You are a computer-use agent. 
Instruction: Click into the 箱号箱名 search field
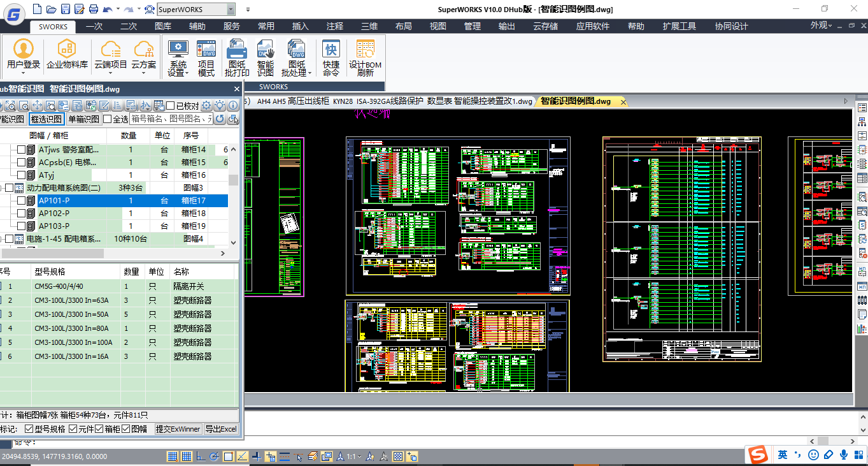click(x=171, y=119)
